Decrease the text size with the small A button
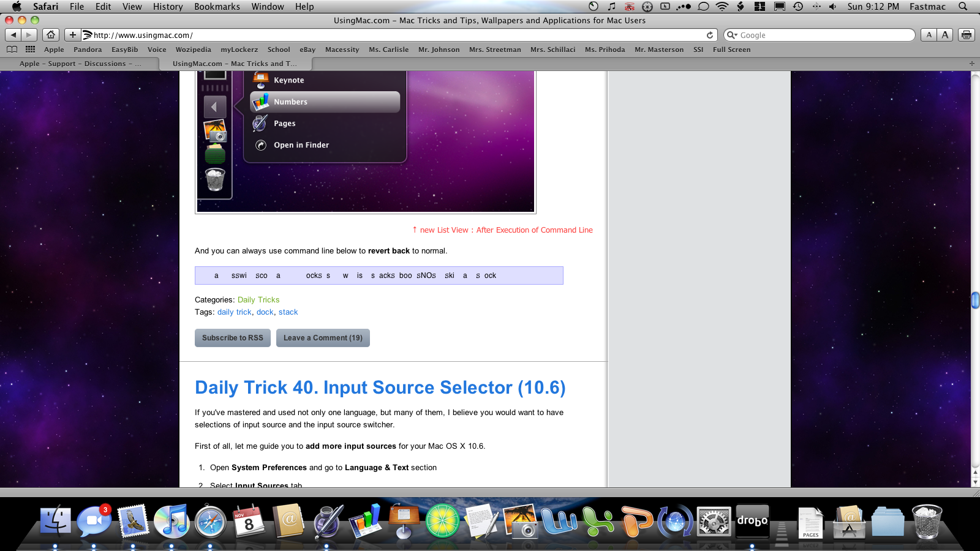Screen dimensions: 980x551 tap(929, 35)
